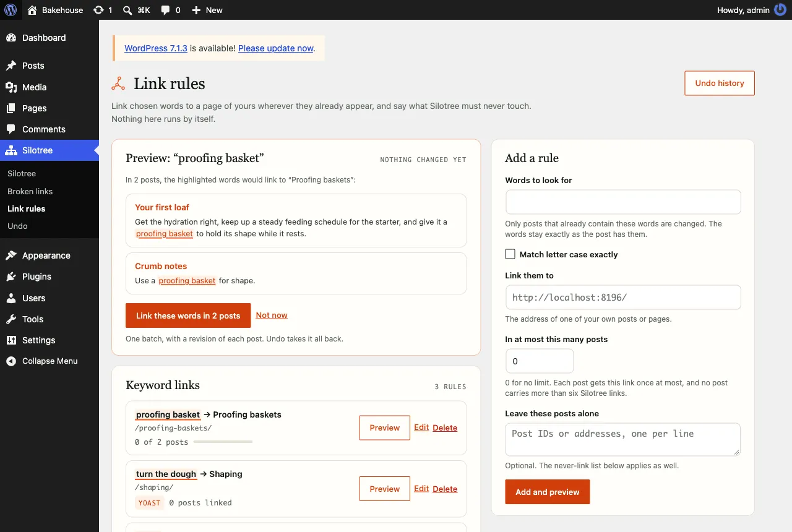
Task: Open the comments bubble icon in admin bar
Action: coord(165,10)
